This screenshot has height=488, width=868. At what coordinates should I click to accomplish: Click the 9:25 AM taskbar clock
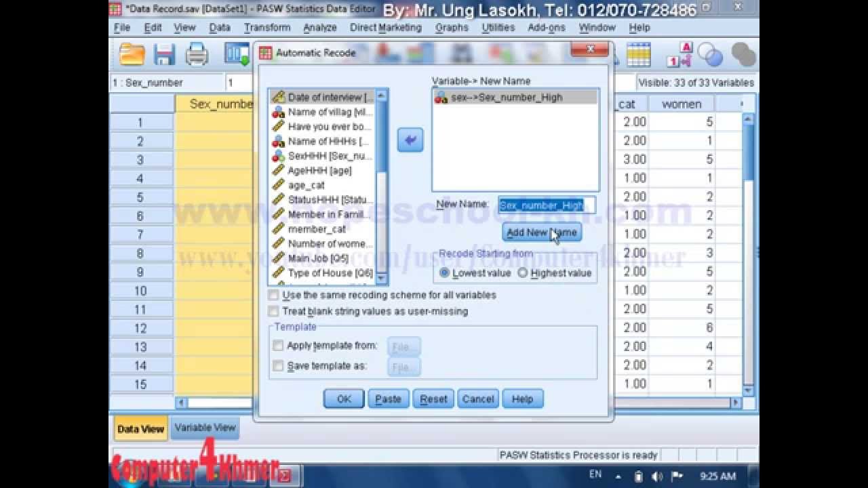(717, 476)
